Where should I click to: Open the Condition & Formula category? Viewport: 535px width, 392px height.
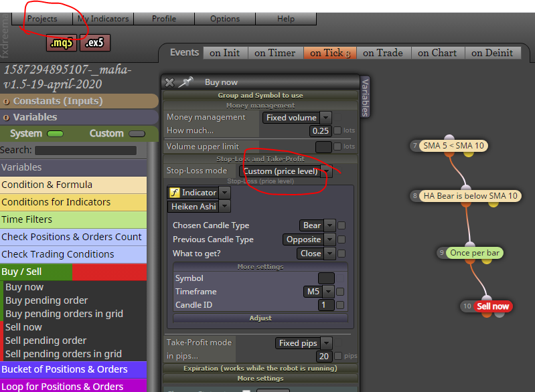[74, 185]
